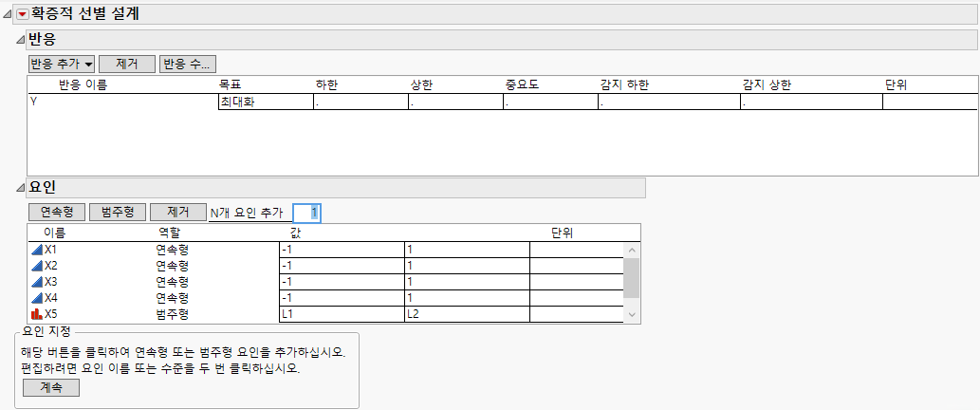
Task: Click the factor list scrollbar thumb
Action: pyautogui.click(x=631, y=277)
